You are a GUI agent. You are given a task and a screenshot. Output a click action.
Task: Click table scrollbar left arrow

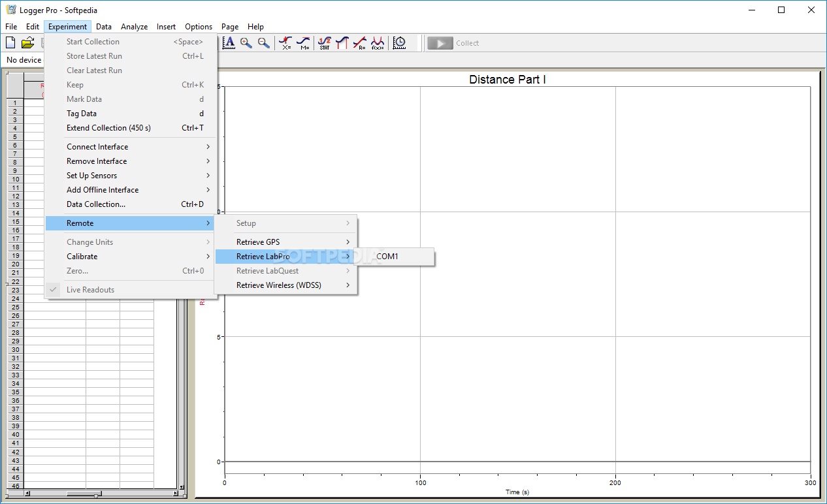coord(27,494)
